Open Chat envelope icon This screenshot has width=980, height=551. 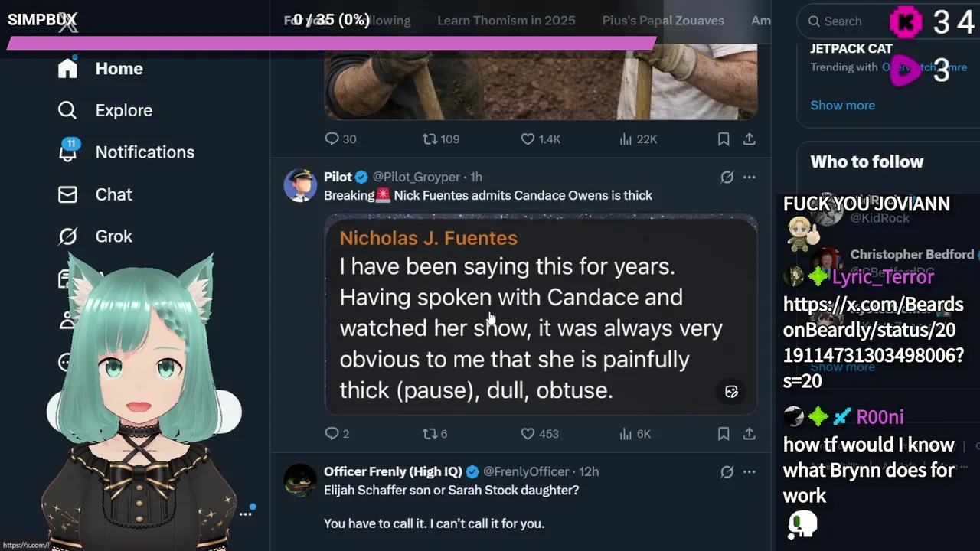(x=67, y=194)
